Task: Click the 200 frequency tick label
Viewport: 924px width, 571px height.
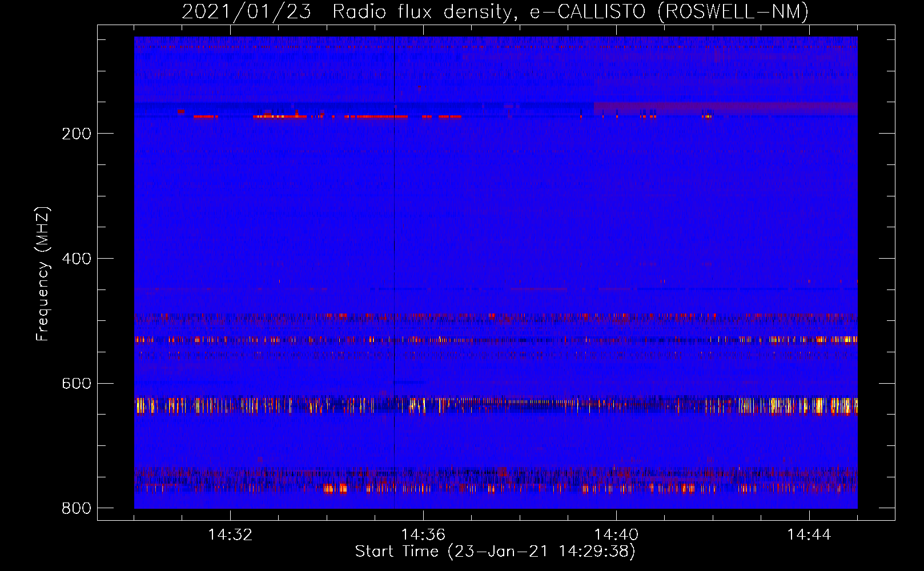Action: 77,134
